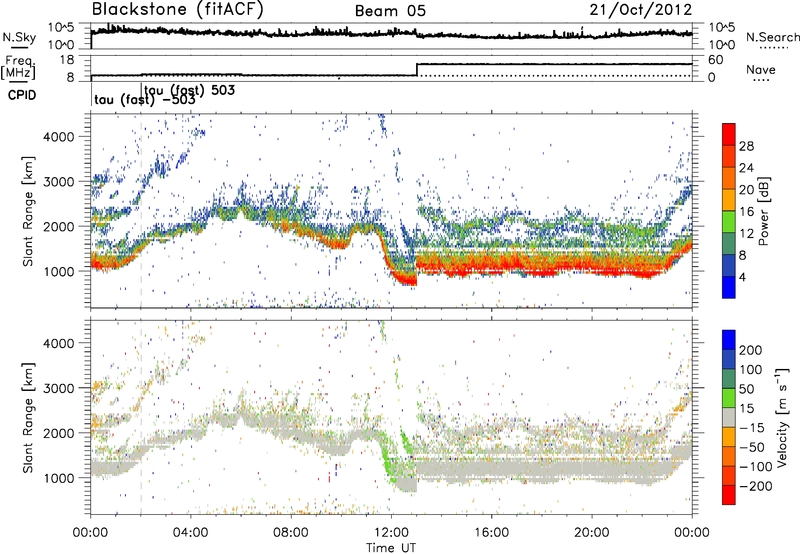Click the 'Velocity [m s-1]' colorbar label
This screenshot has height=554, width=800.
tap(782, 417)
